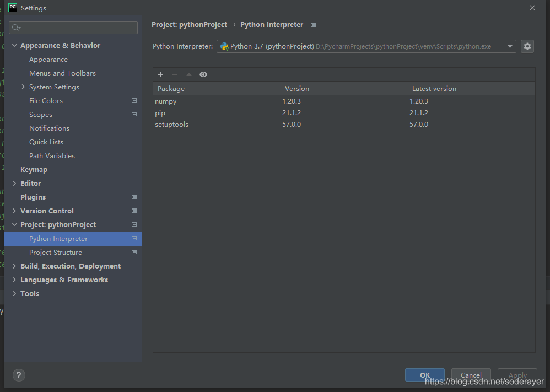Screen dimensions: 550x392
Task: Select the pip package row
Action: 344,112
